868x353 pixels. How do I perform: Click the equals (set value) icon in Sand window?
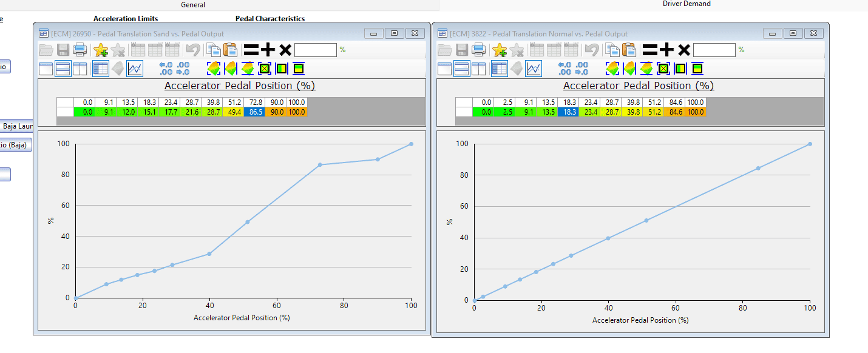251,50
